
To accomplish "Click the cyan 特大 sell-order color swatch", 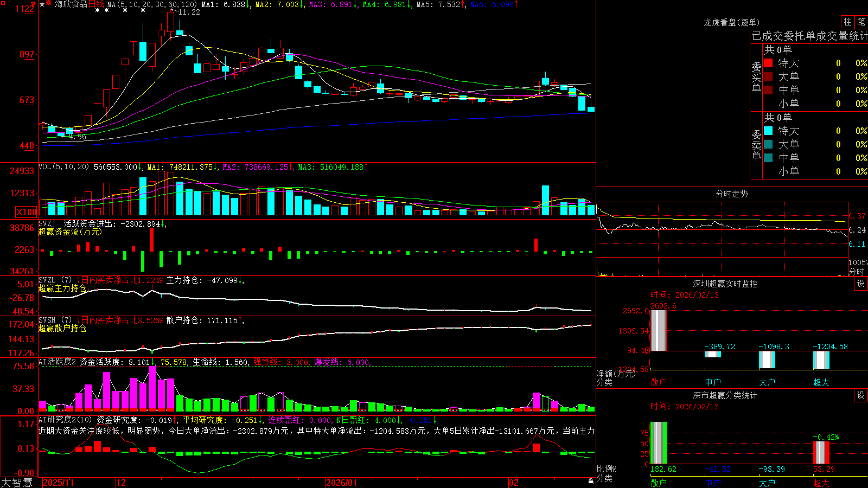I will [x=768, y=131].
